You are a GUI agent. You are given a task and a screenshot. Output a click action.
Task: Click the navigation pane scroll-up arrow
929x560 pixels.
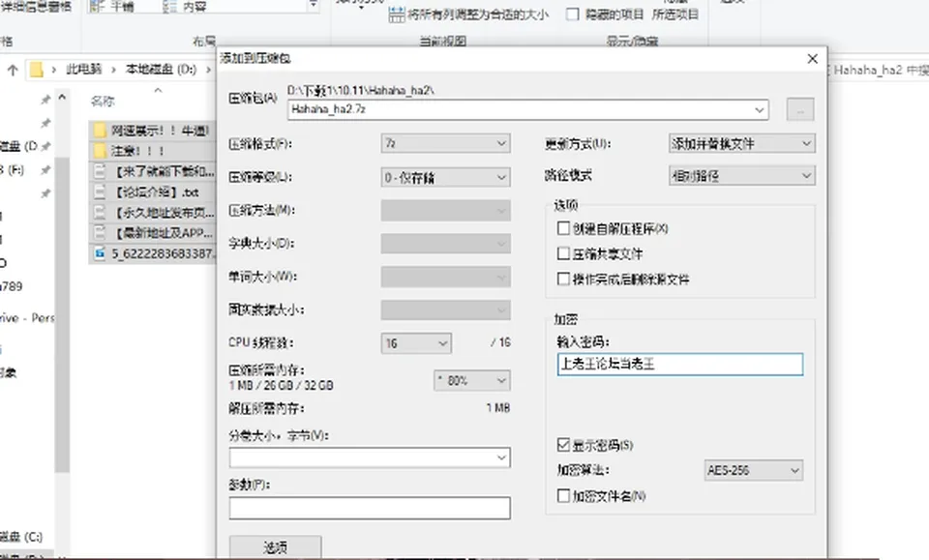pyautogui.click(x=62, y=97)
